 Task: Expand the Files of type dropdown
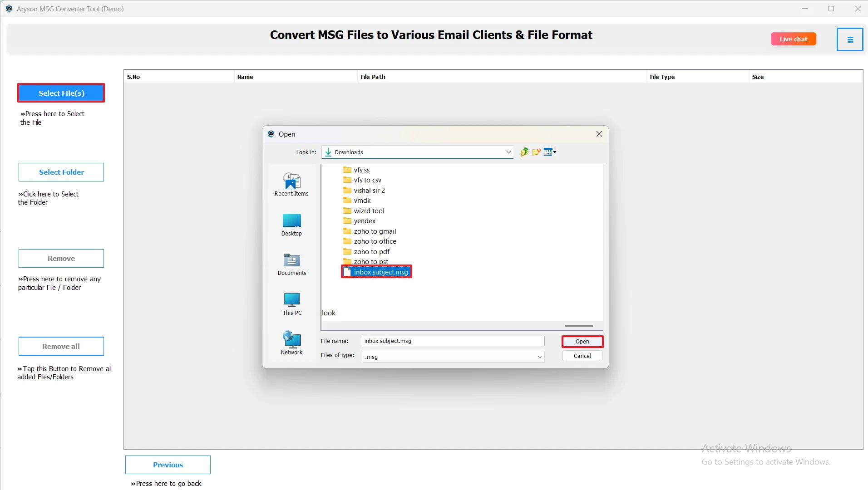[540, 357]
